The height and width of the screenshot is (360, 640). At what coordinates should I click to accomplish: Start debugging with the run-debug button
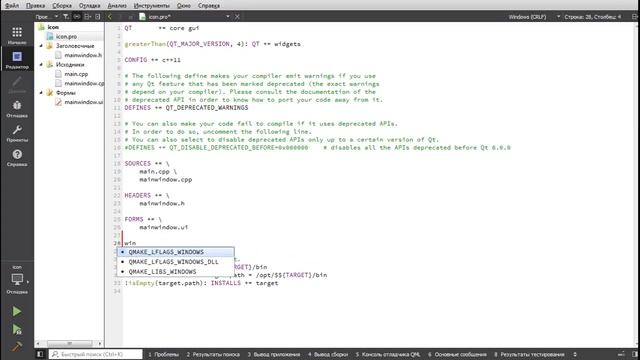tap(17, 329)
